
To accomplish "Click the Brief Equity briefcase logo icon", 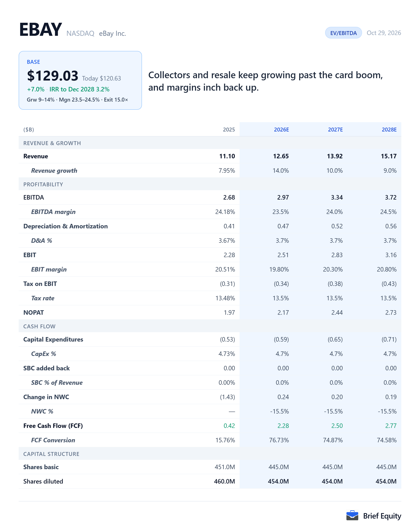I will [352, 515].
